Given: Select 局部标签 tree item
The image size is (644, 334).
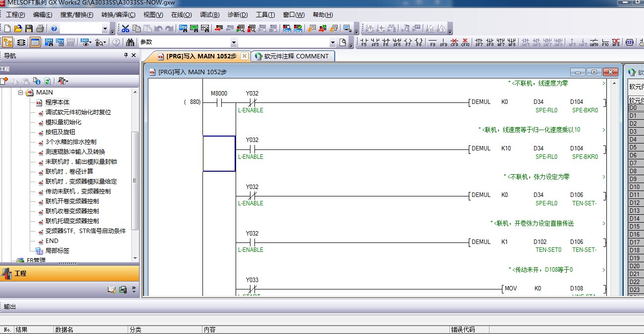Looking at the screenshot, I should [x=57, y=251].
